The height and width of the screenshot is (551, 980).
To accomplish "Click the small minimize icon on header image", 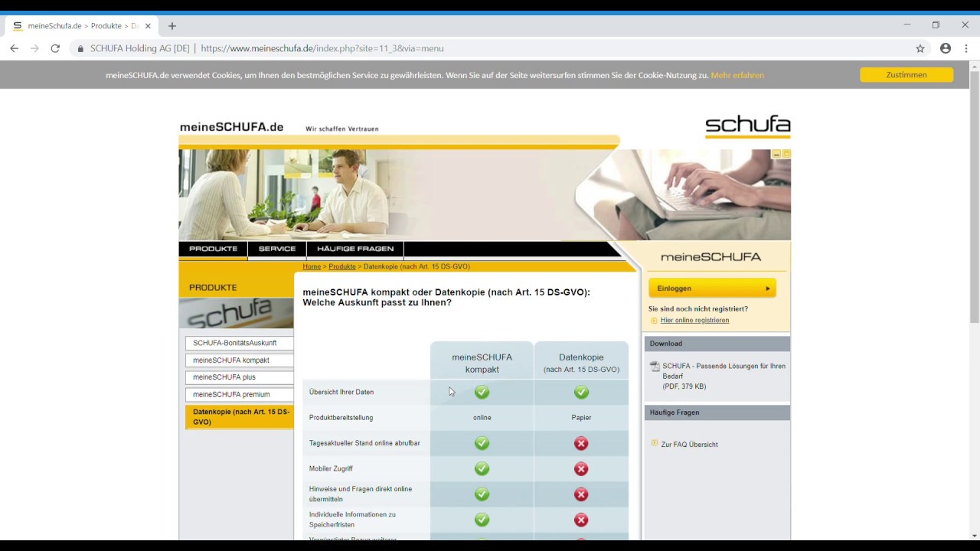I will click(776, 154).
